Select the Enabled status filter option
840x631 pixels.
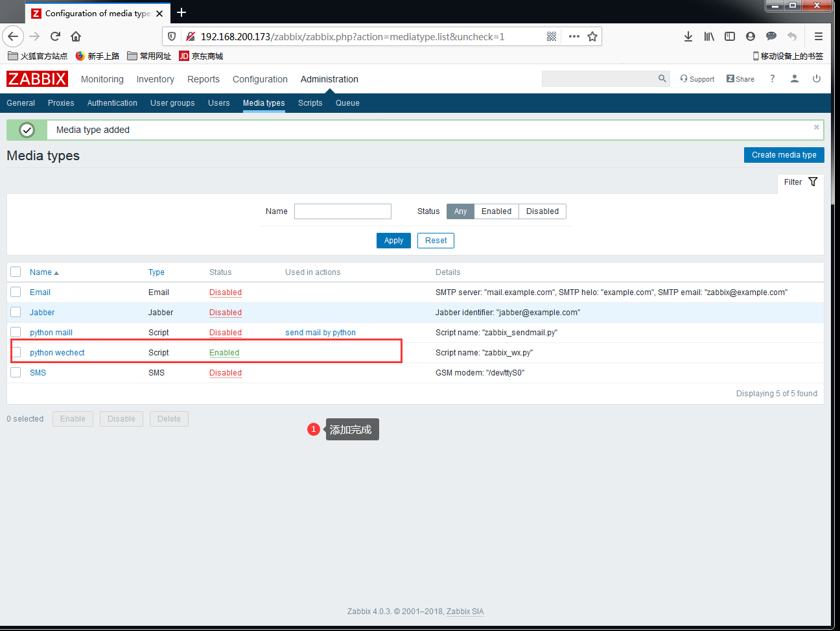pyautogui.click(x=496, y=211)
